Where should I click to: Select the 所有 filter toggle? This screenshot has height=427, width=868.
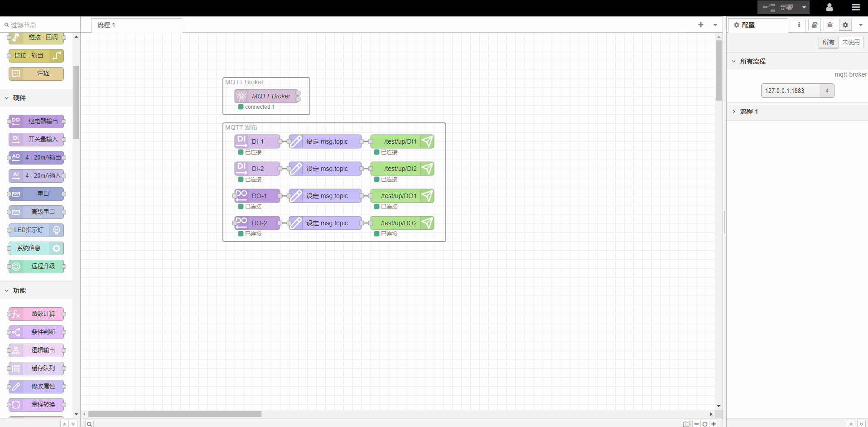tap(828, 42)
